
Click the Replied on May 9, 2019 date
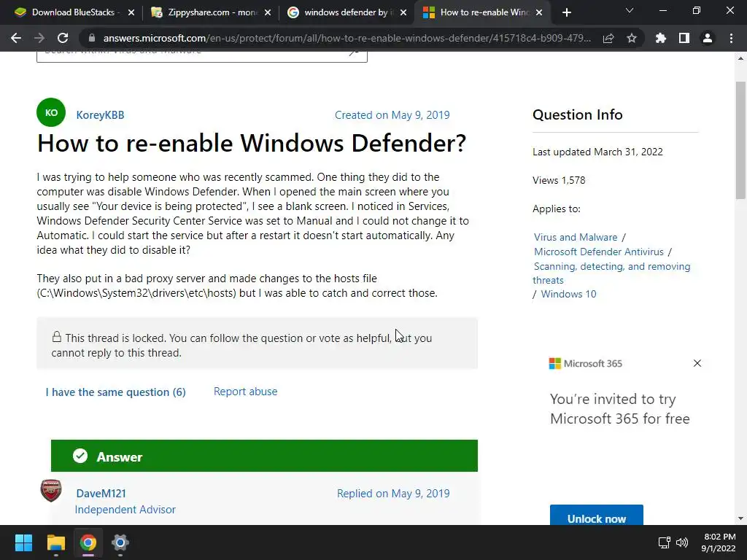click(x=393, y=494)
